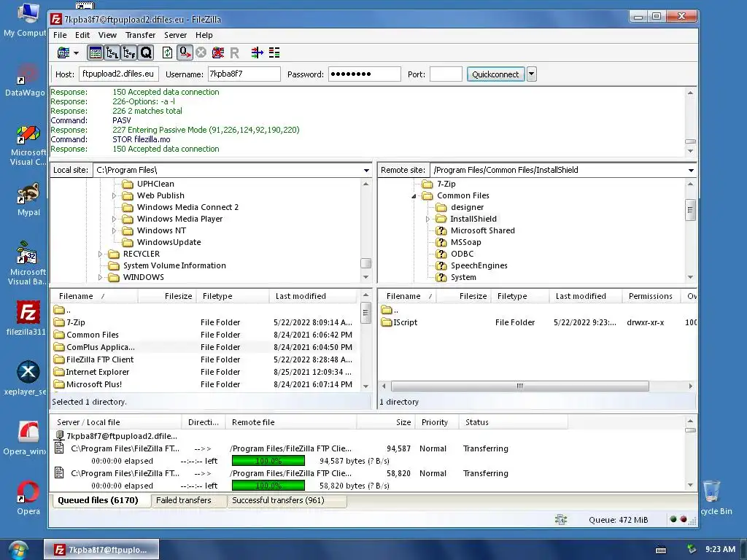The height and width of the screenshot is (560, 747).
Task: Click the 58,820 bytes transfer progress bar
Action: [x=268, y=486]
